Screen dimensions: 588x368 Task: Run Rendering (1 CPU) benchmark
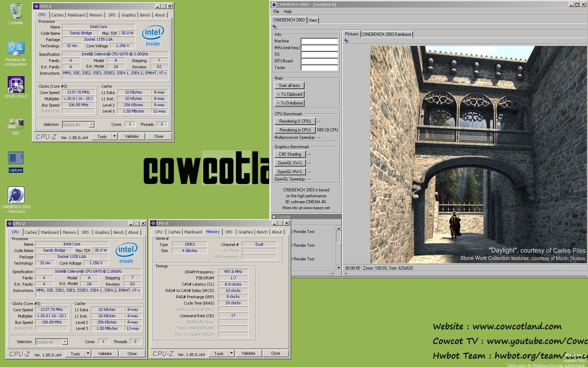point(295,121)
